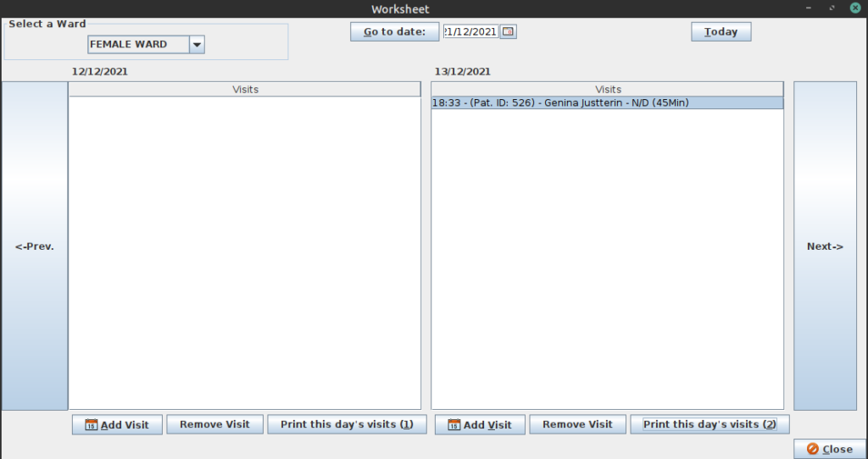868x459 pixels.
Task: Maximize the Worksheet window
Action: [833, 8]
